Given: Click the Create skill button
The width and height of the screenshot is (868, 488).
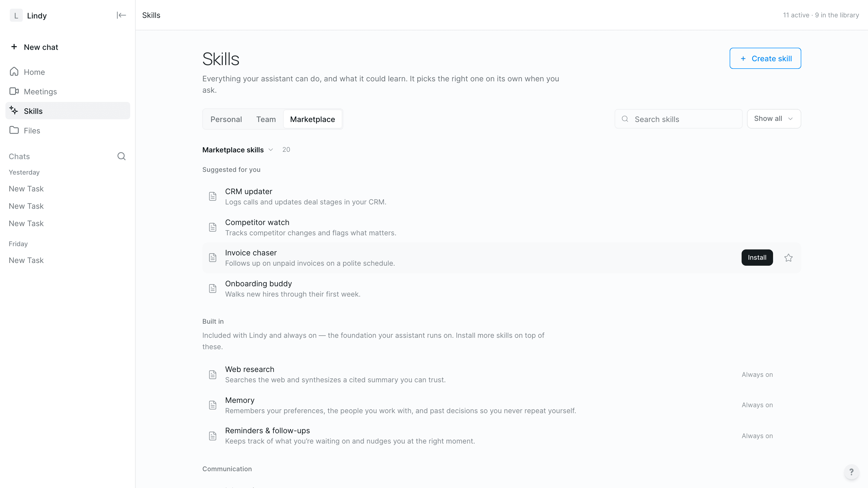Looking at the screenshot, I should point(765,58).
